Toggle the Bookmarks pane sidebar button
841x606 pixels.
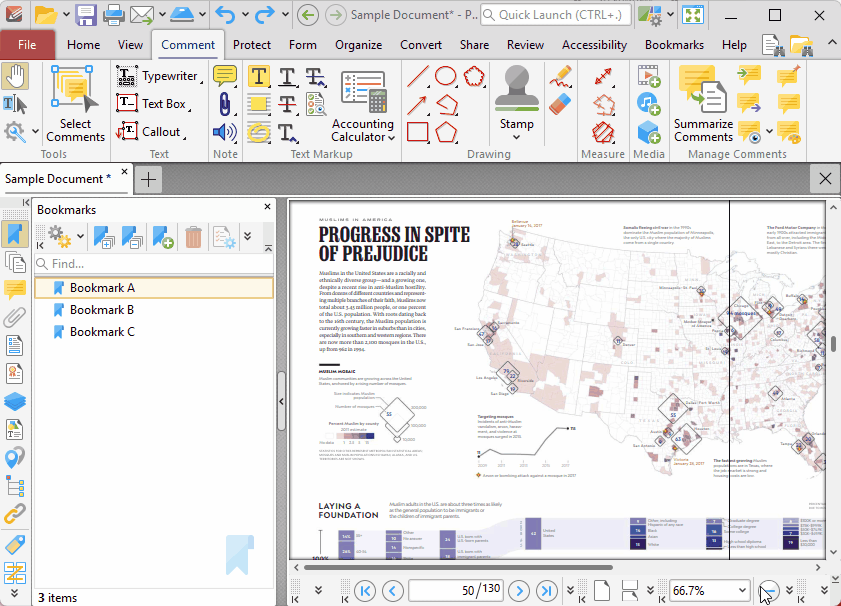pos(14,234)
